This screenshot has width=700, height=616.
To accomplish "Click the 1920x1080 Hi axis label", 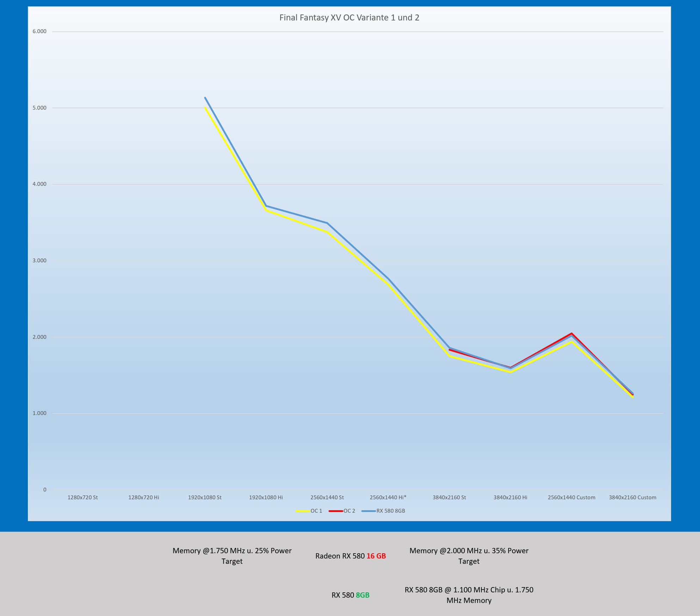I will click(266, 498).
